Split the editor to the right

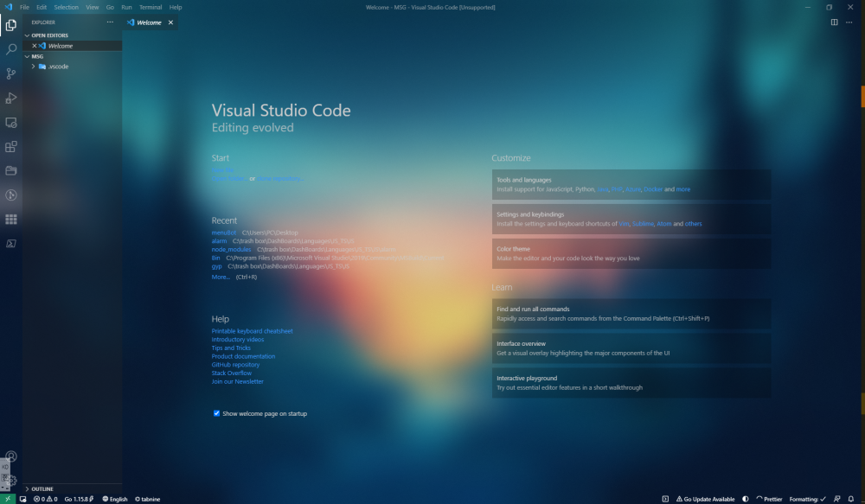coord(834,22)
